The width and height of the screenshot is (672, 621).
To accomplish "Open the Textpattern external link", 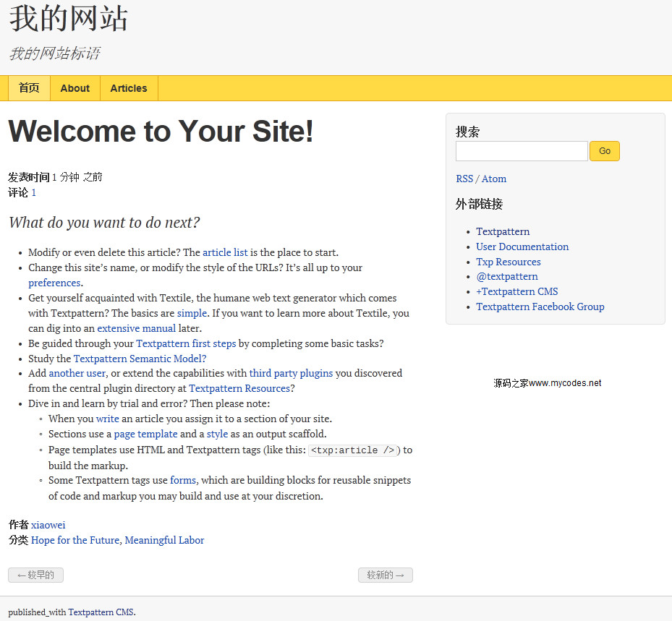I will pyautogui.click(x=503, y=231).
